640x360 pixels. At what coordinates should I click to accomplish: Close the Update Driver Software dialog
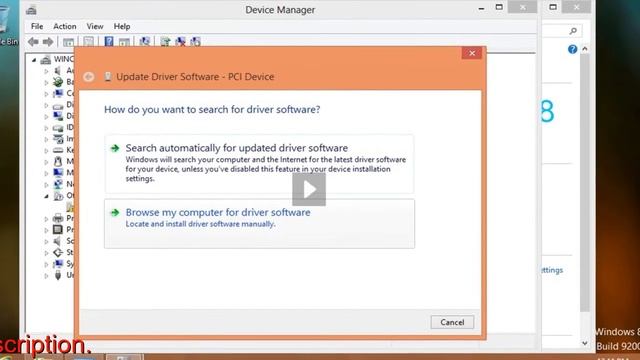(x=472, y=53)
